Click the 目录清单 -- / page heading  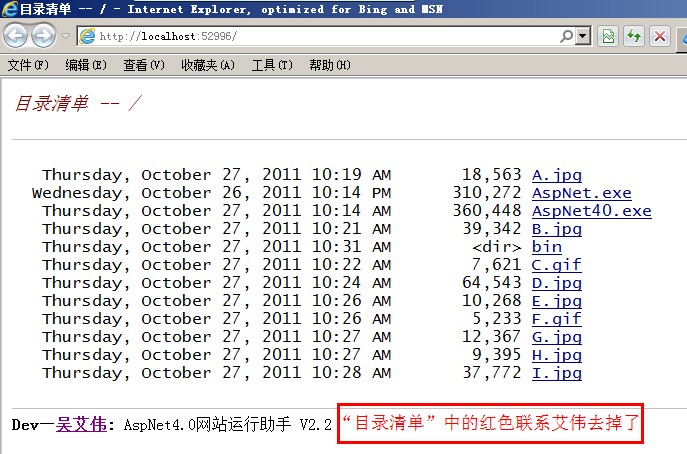click(78, 103)
